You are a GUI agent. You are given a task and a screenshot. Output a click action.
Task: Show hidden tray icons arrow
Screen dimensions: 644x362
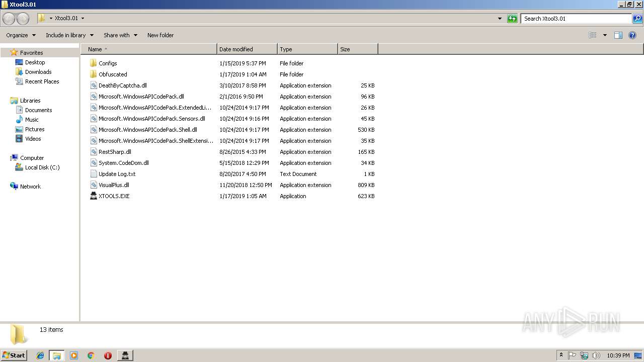pos(561,355)
